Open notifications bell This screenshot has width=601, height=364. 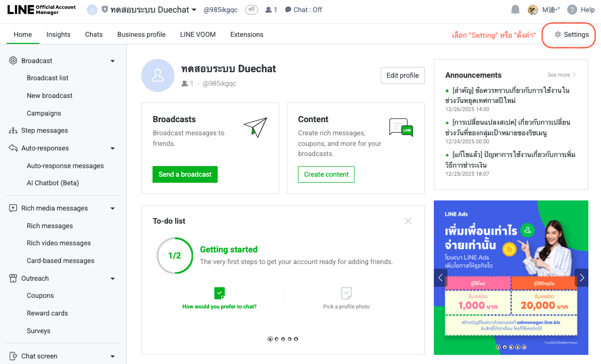(515, 10)
